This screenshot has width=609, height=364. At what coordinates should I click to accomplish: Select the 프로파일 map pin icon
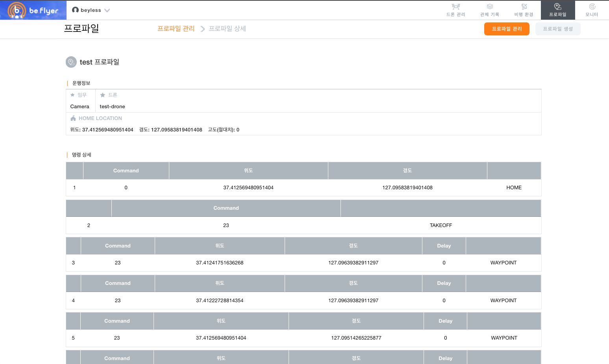coord(557,7)
